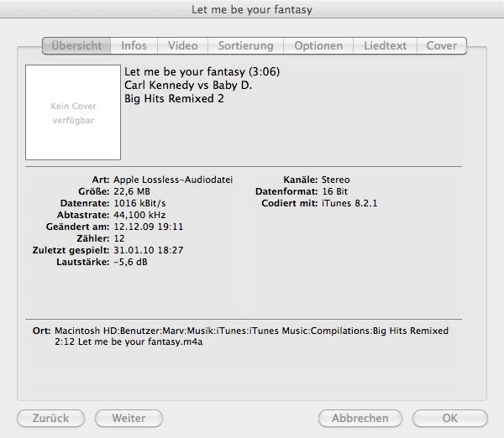Go to the Sortierung tab
This screenshot has height=438, width=504.
[x=245, y=45]
